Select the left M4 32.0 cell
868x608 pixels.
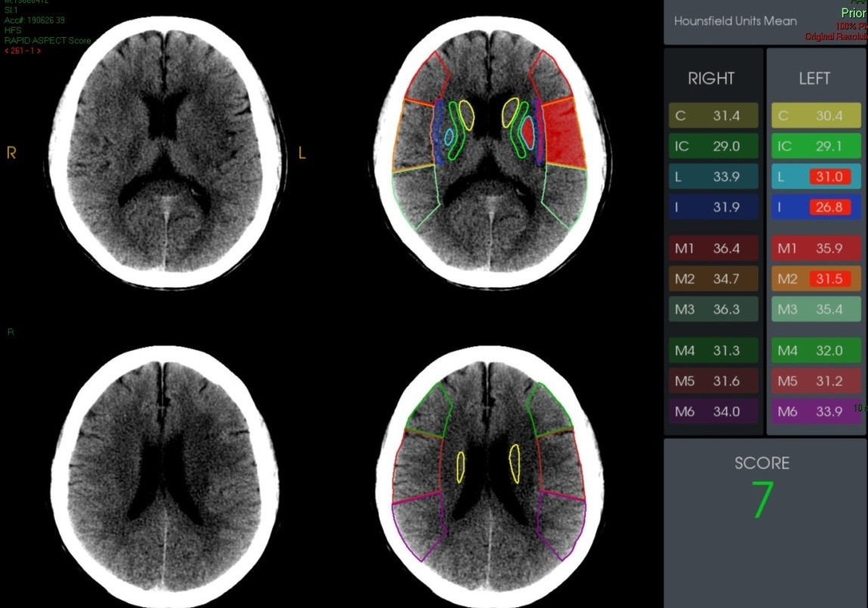click(816, 351)
